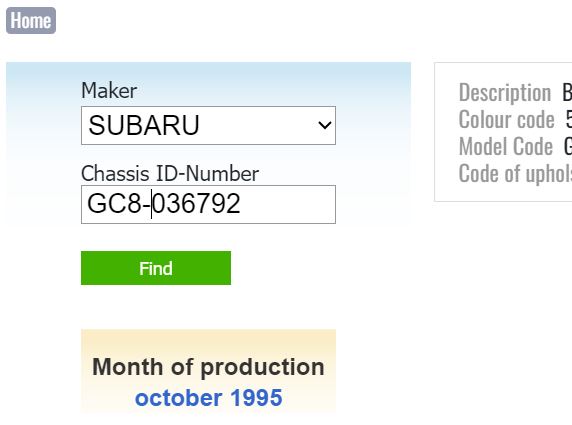The width and height of the screenshot is (572, 425).
Task: Click the month of production result box
Action: pyautogui.click(x=208, y=371)
